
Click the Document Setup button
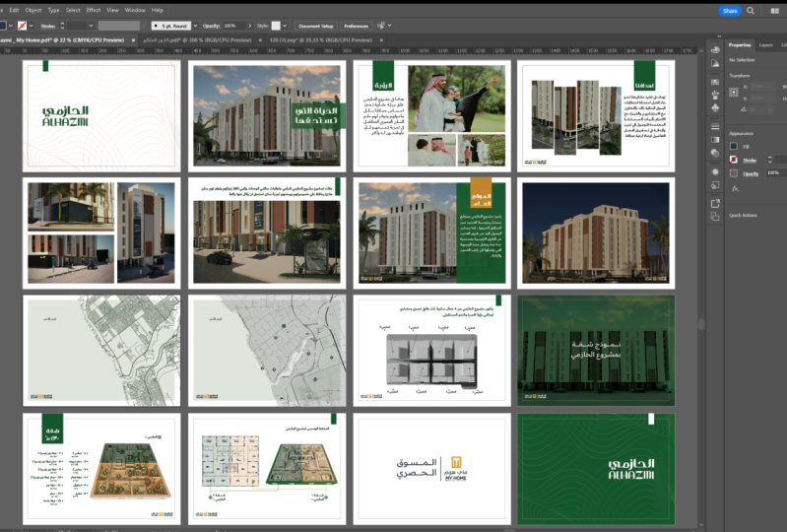pos(316,26)
